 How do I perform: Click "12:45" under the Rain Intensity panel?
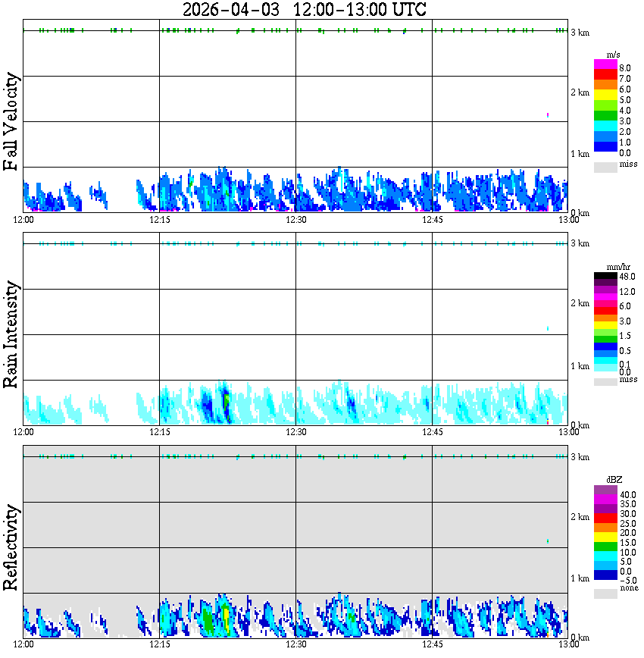coord(432,432)
